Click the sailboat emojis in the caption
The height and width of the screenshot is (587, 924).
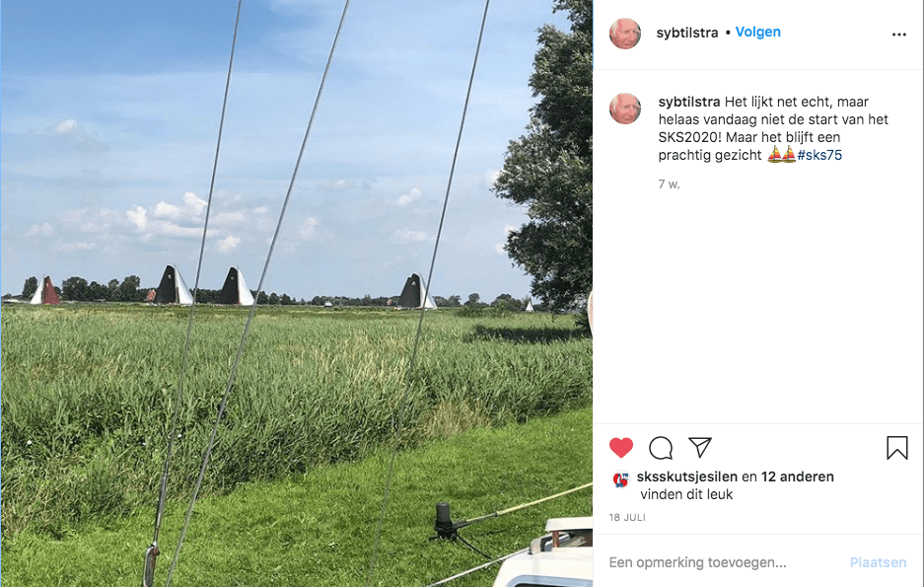pyautogui.click(x=781, y=155)
